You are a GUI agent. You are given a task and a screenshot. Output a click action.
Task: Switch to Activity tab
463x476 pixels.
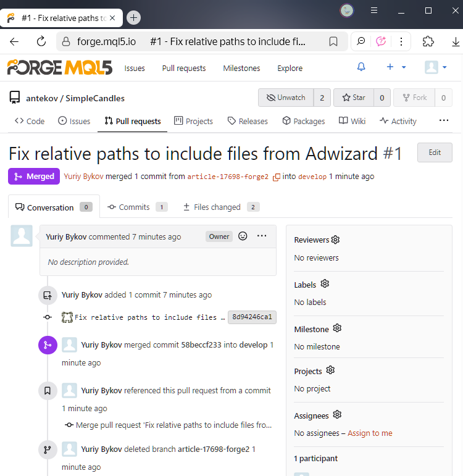pos(398,121)
